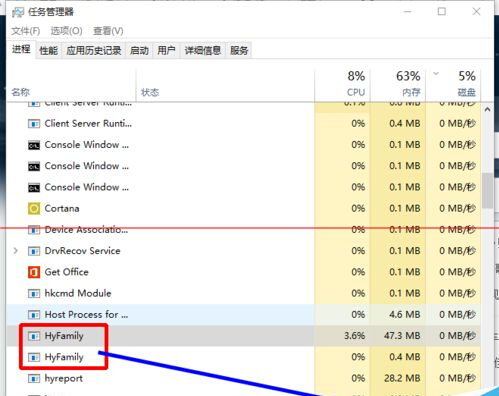This screenshot has height=396, width=499.
Task: Select the Get Office icon
Action: coord(34,272)
